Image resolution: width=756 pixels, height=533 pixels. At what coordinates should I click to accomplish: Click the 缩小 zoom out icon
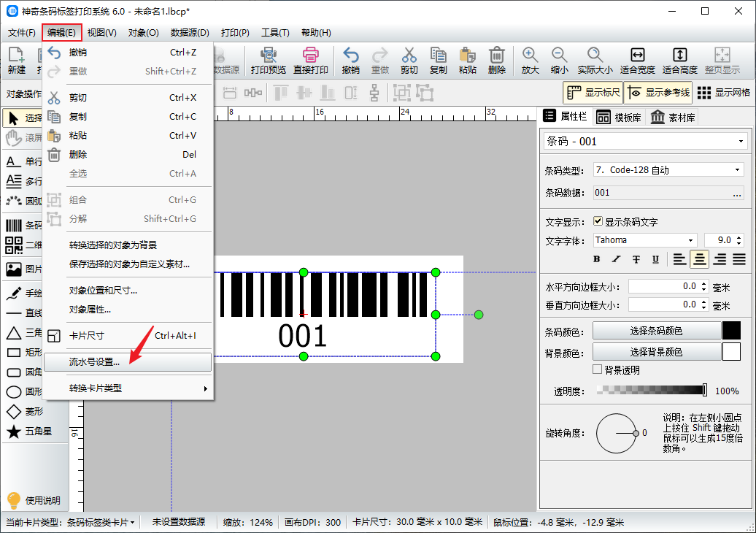coord(559,61)
